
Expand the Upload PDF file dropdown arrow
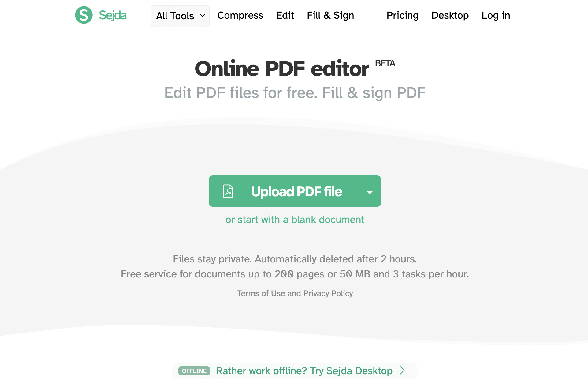point(370,192)
